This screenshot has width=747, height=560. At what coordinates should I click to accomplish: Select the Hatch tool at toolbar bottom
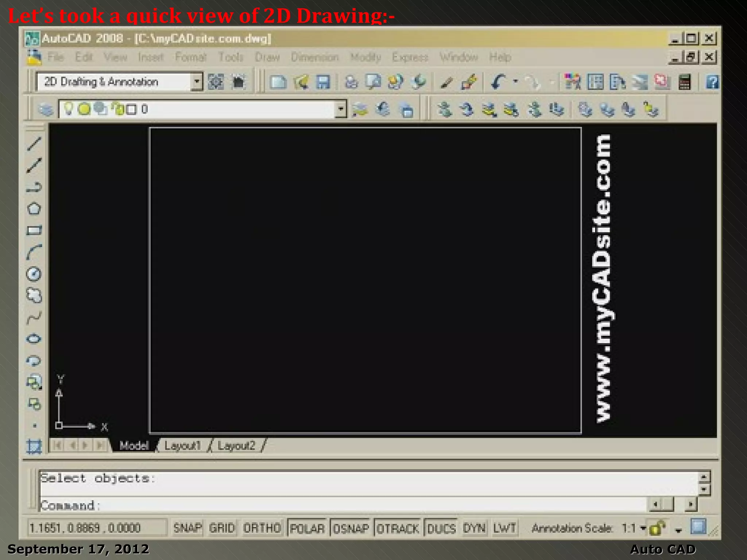(34, 446)
